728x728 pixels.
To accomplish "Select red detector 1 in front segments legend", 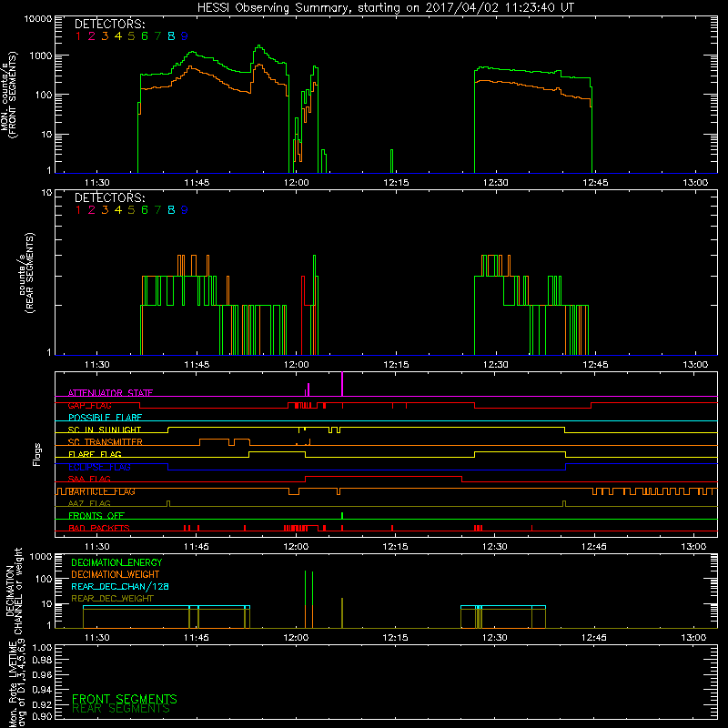I will click(78, 36).
